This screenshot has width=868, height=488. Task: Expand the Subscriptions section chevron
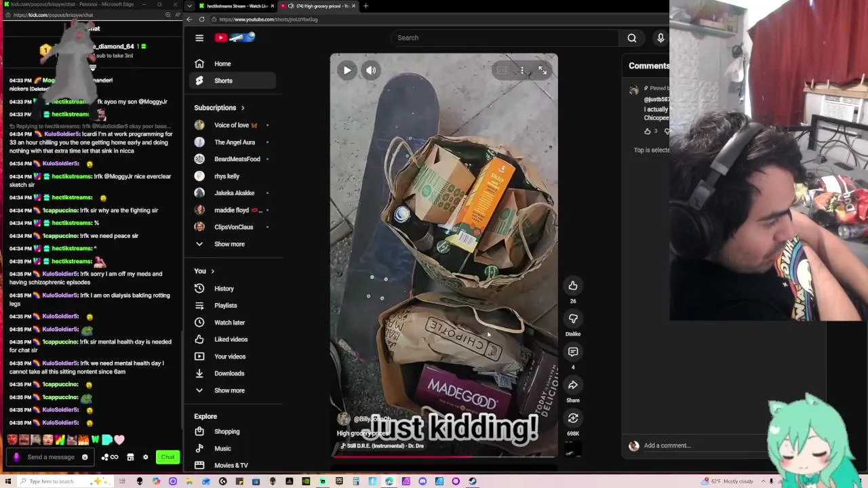tap(243, 108)
